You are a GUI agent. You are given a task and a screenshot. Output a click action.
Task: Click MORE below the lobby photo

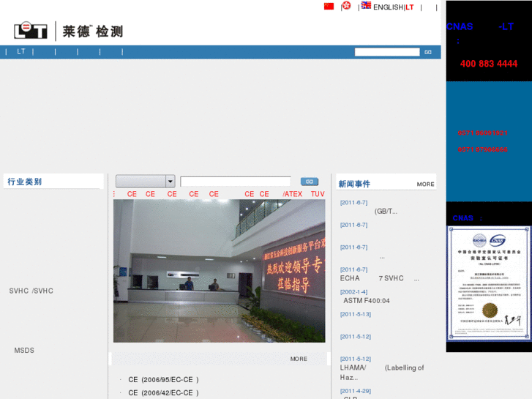click(x=299, y=359)
